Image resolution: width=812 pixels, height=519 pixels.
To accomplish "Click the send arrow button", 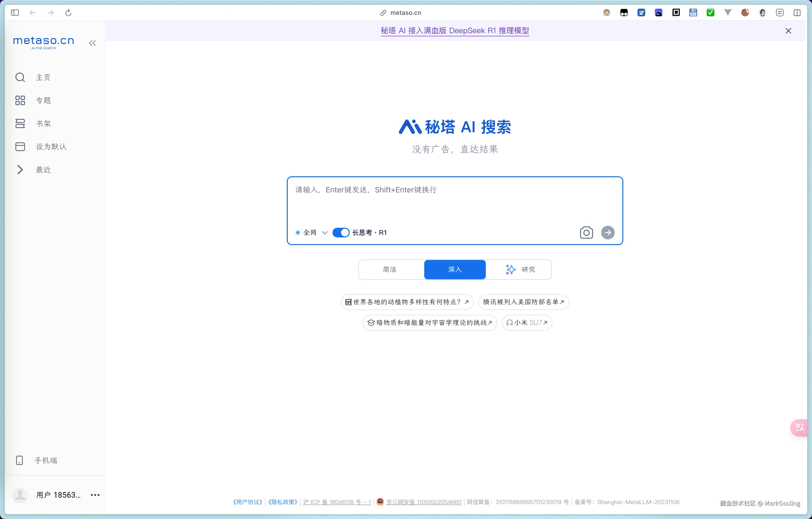I will (608, 233).
